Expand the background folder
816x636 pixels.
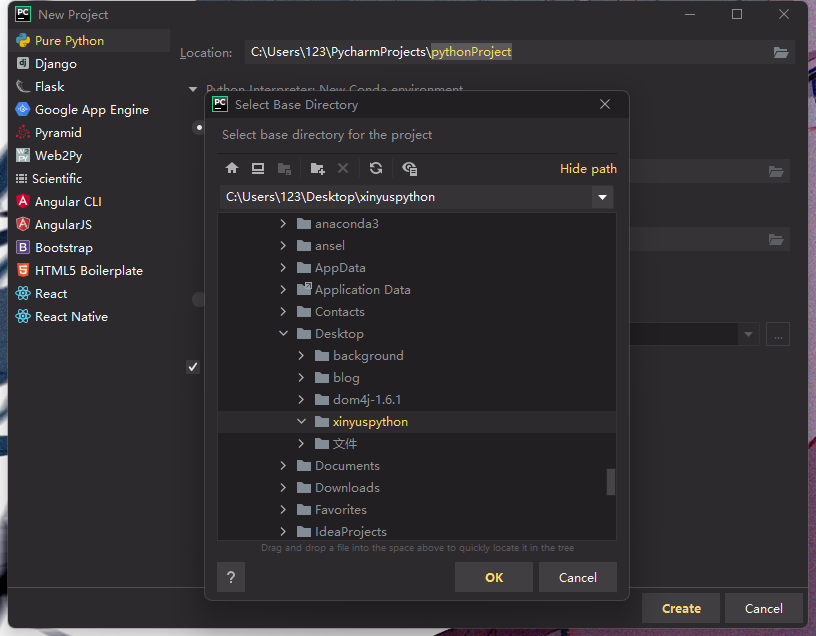pos(301,355)
